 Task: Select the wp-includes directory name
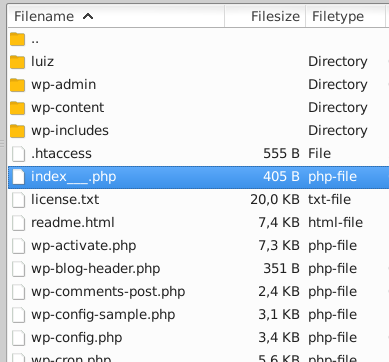click(70, 131)
